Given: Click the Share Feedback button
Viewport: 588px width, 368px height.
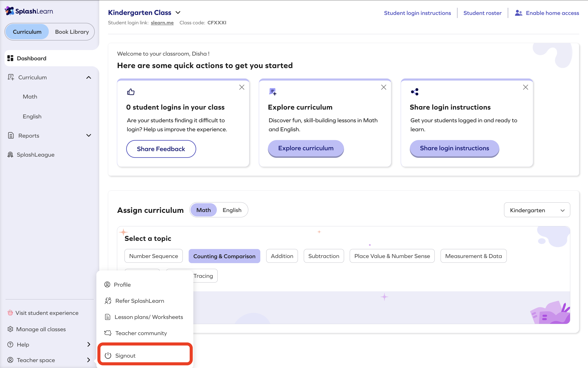Looking at the screenshot, I should 161,149.
